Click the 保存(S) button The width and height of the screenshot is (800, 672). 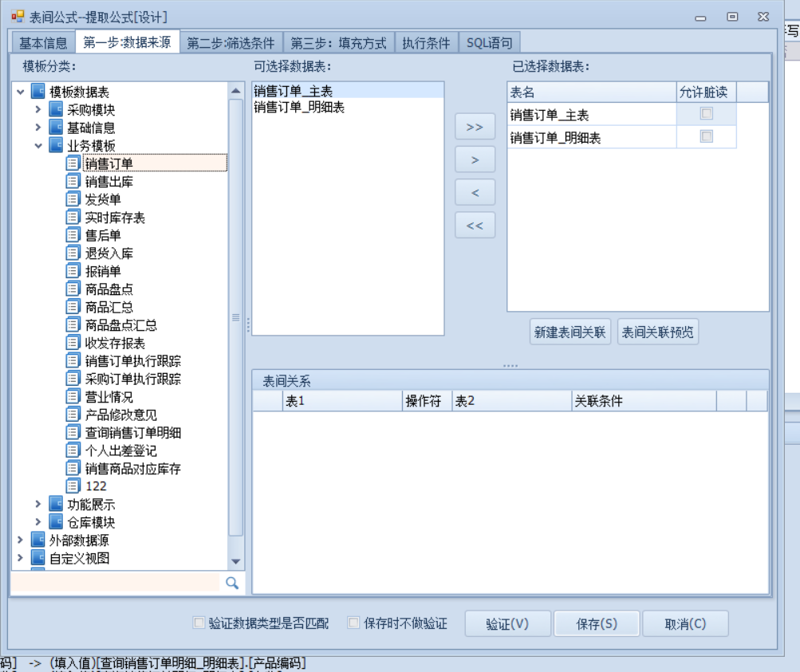click(x=597, y=624)
